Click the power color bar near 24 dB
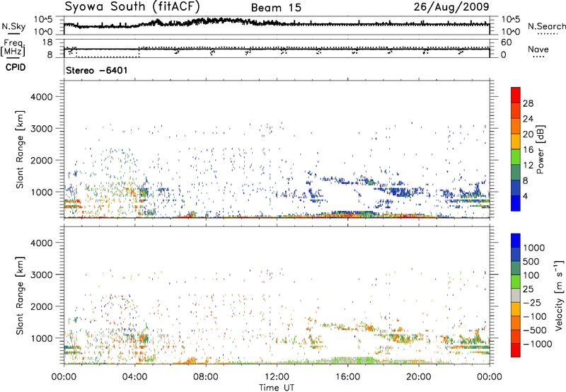The image size is (566, 392). click(516, 119)
